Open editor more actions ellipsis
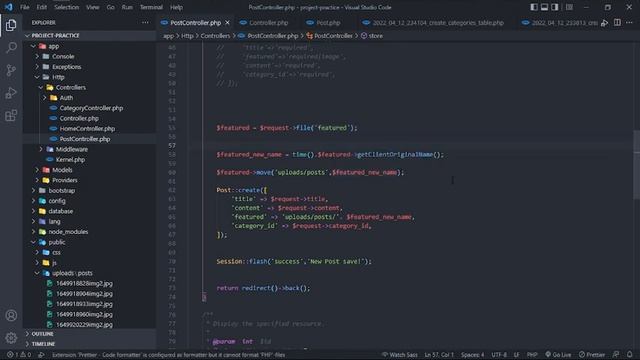Viewport: 640px width, 360px height. [629, 23]
